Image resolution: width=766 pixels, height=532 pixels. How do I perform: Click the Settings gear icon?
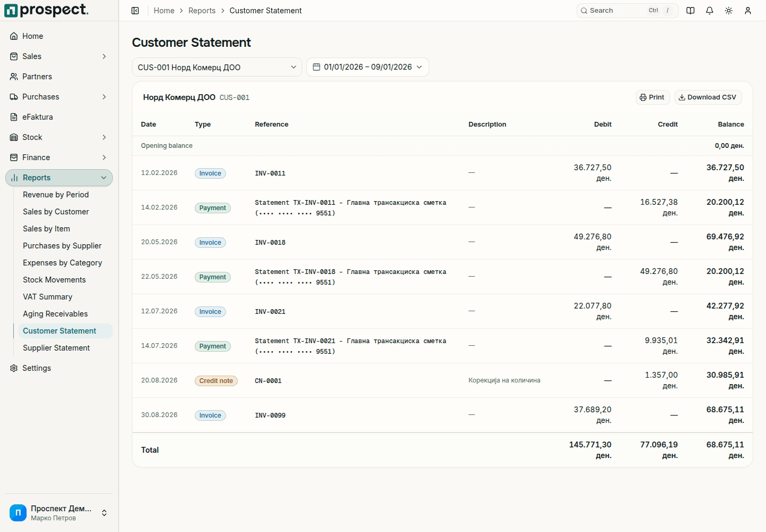click(x=14, y=368)
